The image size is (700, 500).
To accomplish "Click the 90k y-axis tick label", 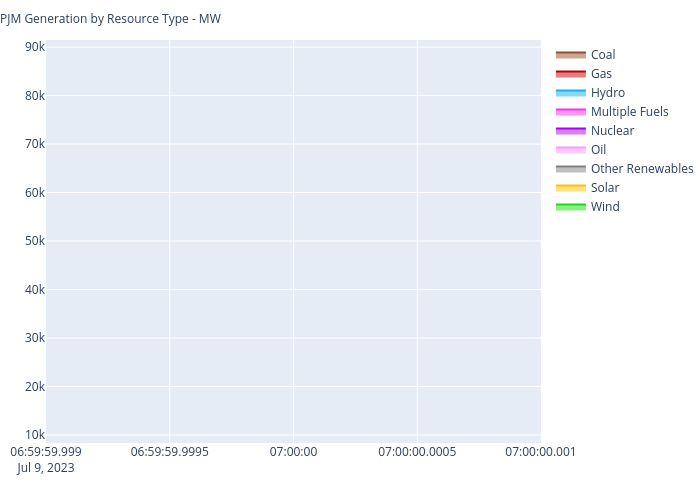I will coord(34,47).
